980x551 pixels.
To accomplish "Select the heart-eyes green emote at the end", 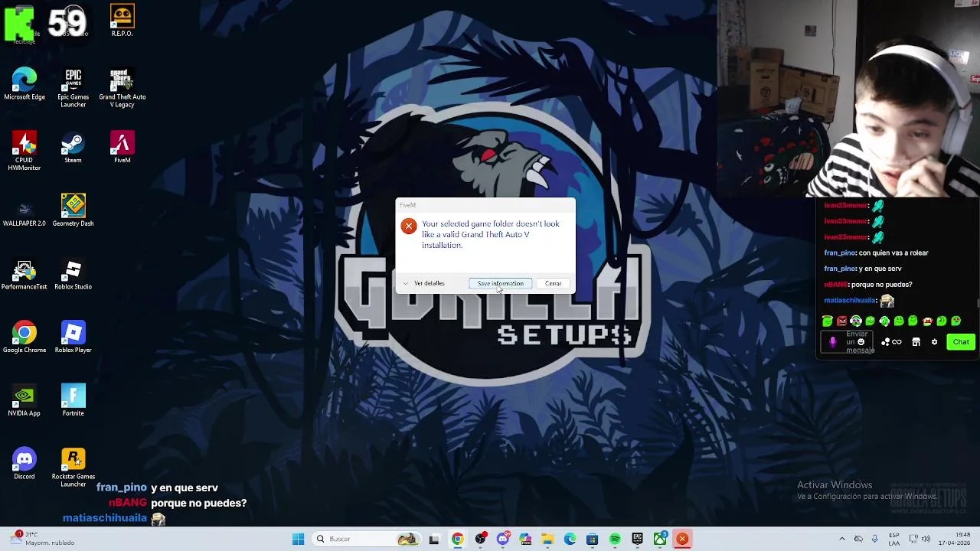I will point(956,321).
